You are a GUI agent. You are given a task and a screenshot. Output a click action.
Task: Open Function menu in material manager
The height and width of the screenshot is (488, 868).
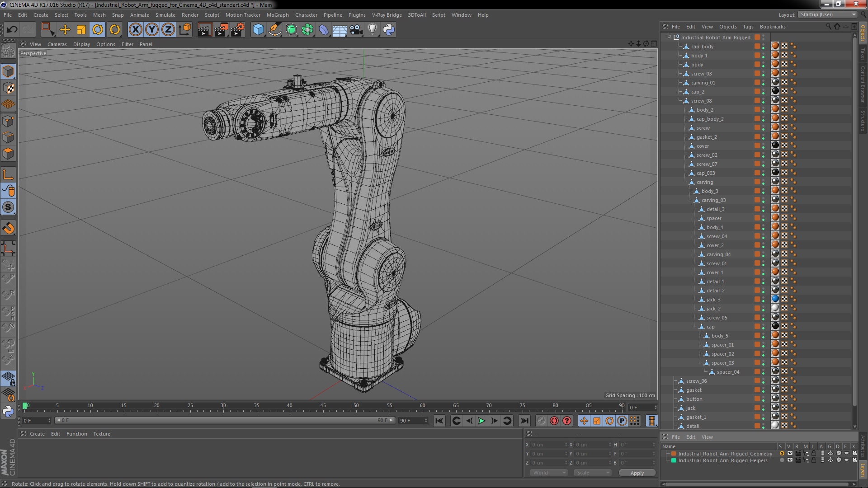click(76, 434)
